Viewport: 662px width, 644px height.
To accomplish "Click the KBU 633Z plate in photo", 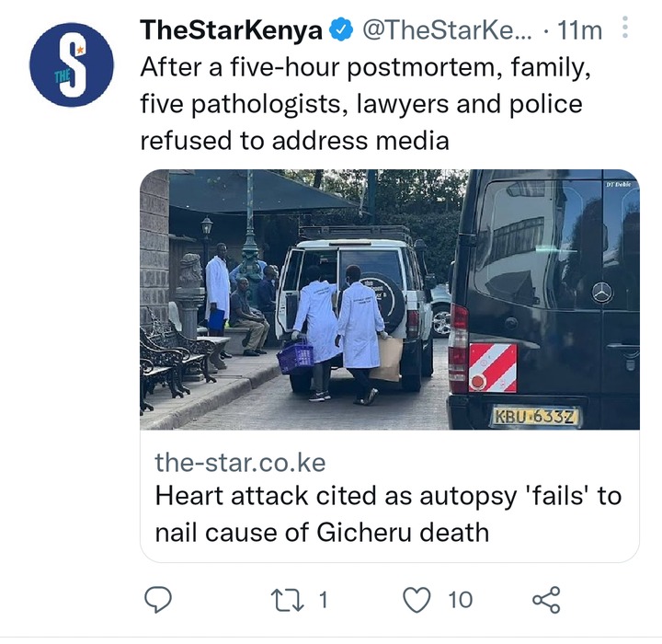I will (535, 417).
